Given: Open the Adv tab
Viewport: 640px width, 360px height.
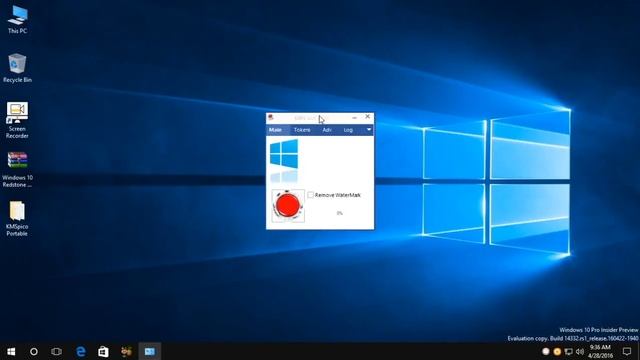Looking at the screenshot, I should pyautogui.click(x=327, y=130).
